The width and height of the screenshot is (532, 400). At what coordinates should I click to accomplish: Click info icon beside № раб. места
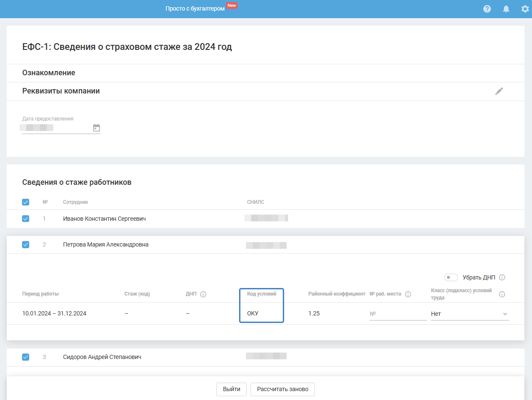pyautogui.click(x=408, y=294)
